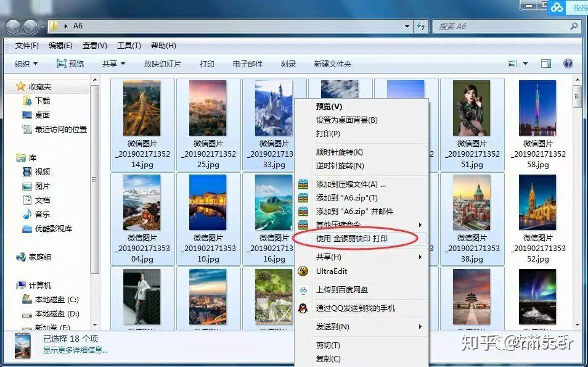Click the refresh icon beside address bar
This screenshot has height=367, width=588.
421,27
